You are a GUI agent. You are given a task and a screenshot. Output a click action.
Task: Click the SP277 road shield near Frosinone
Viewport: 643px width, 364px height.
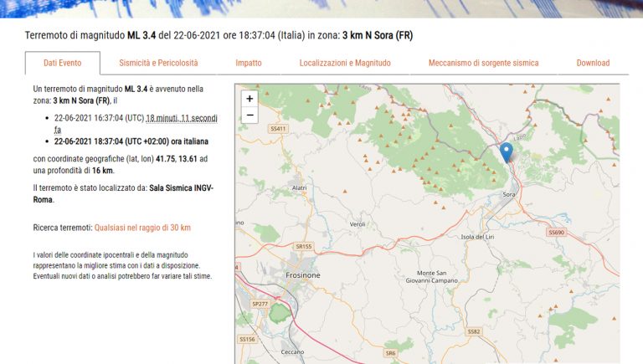[x=260, y=304]
